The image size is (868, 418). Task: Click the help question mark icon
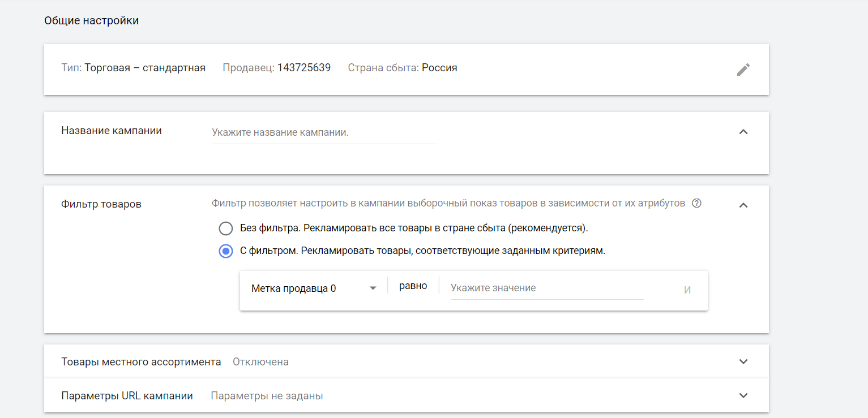[696, 204]
